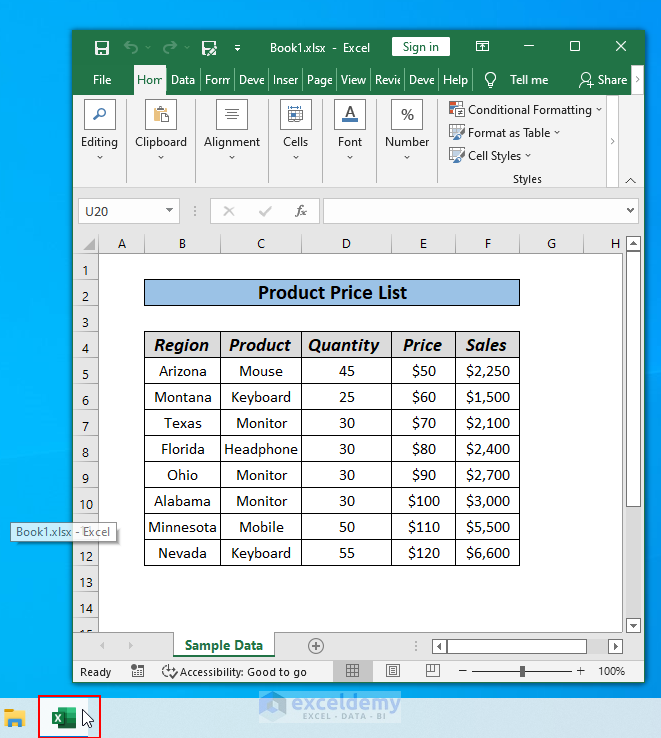The image size is (661, 738).
Task: Open the Clipboard group icon
Action: tap(161, 114)
